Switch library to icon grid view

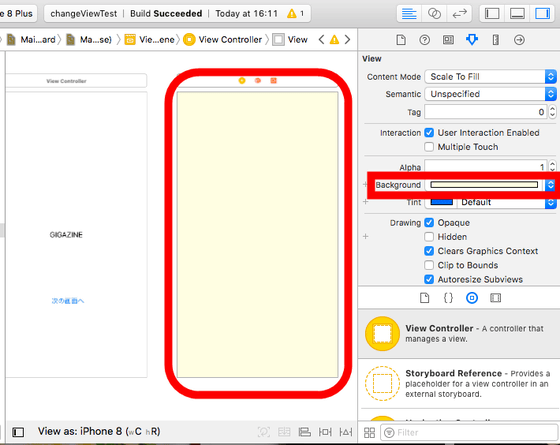click(369, 432)
